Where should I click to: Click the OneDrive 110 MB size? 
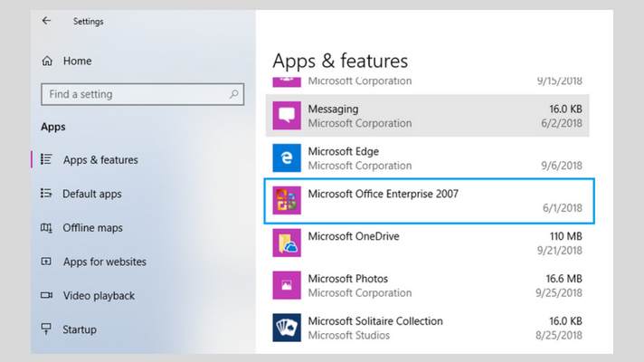pos(566,236)
